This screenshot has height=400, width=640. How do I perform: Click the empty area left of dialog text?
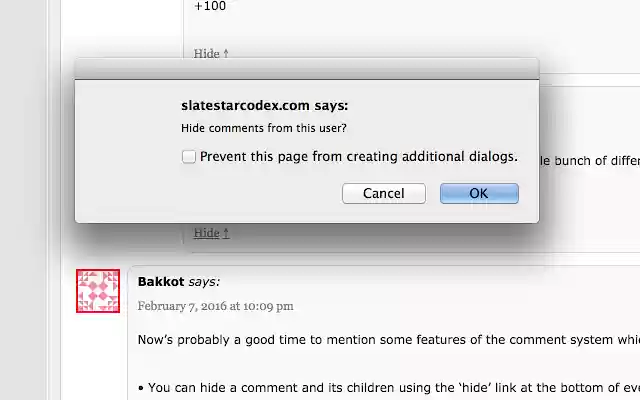(128, 151)
